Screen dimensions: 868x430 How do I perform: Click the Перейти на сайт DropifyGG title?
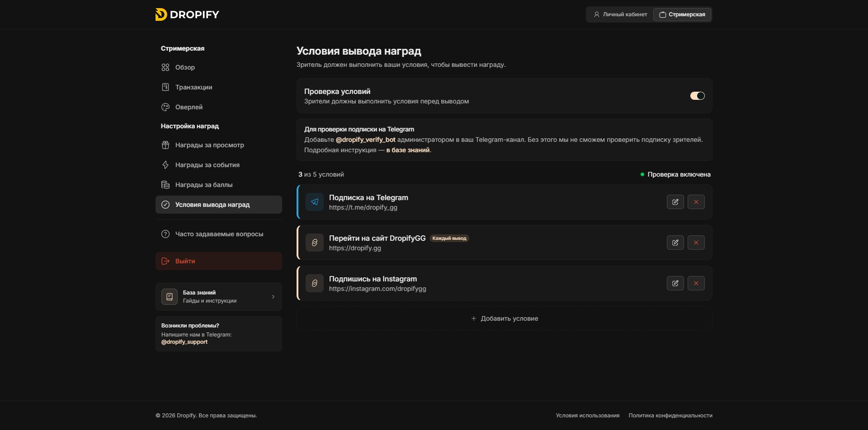click(377, 238)
